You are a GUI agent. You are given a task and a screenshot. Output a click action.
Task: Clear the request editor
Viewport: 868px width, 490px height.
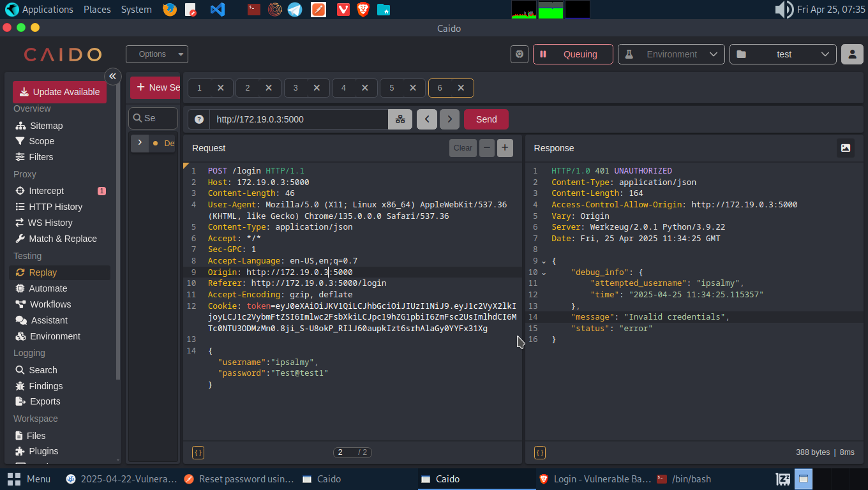[463, 148]
